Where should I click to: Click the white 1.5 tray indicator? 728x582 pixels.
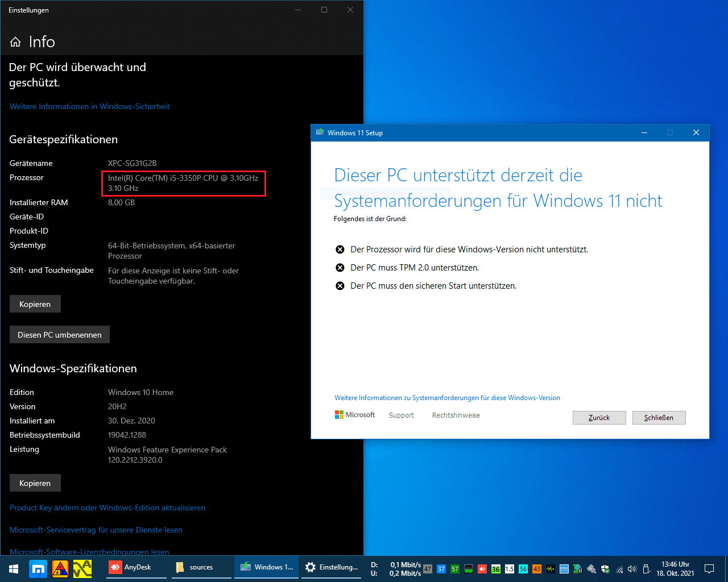pyautogui.click(x=510, y=568)
